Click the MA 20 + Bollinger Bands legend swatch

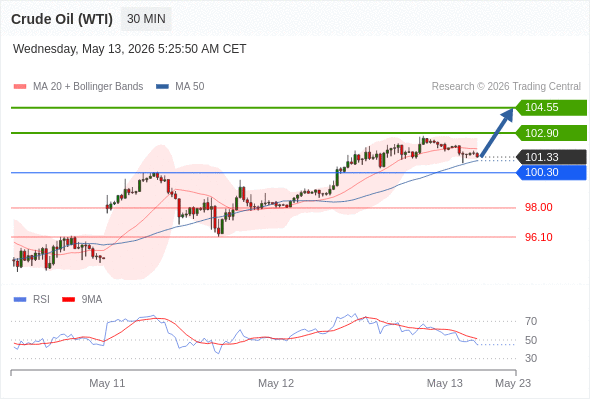[x=20, y=87]
